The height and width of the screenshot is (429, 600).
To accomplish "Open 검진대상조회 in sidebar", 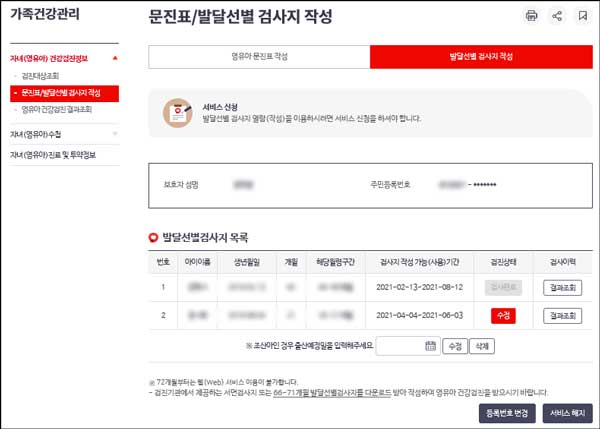I will point(40,76).
